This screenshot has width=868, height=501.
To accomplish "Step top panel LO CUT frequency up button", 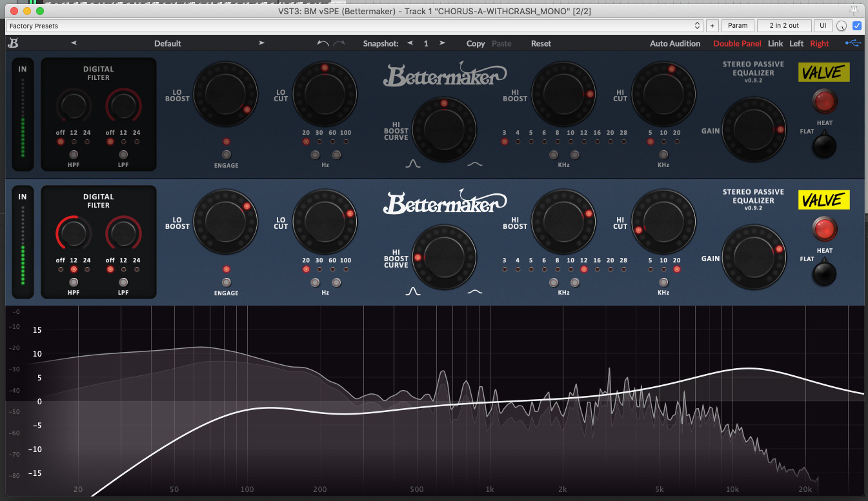I will coord(336,155).
